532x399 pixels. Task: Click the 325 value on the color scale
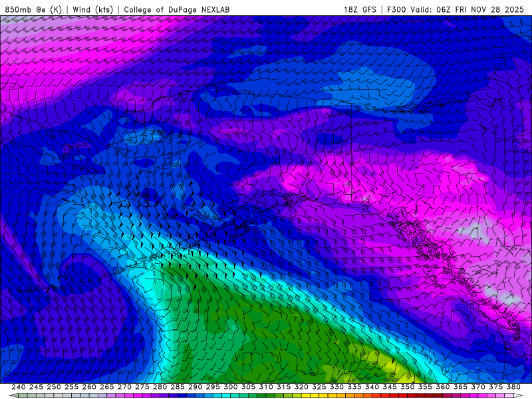click(x=319, y=387)
